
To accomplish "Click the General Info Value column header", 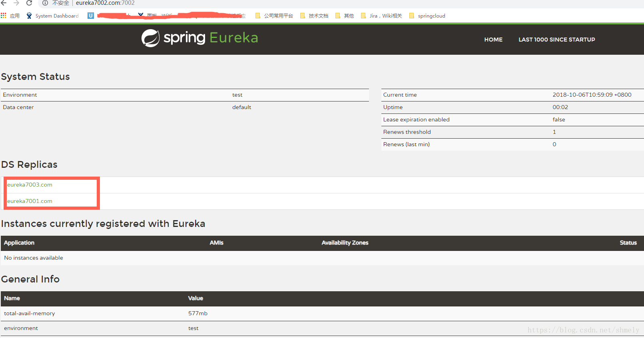I will click(195, 298).
